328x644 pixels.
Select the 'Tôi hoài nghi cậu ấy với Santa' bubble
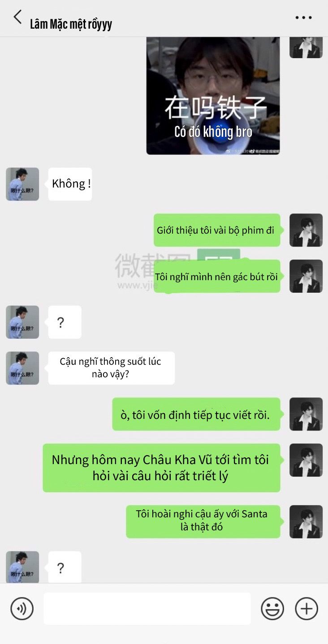(203, 521)
